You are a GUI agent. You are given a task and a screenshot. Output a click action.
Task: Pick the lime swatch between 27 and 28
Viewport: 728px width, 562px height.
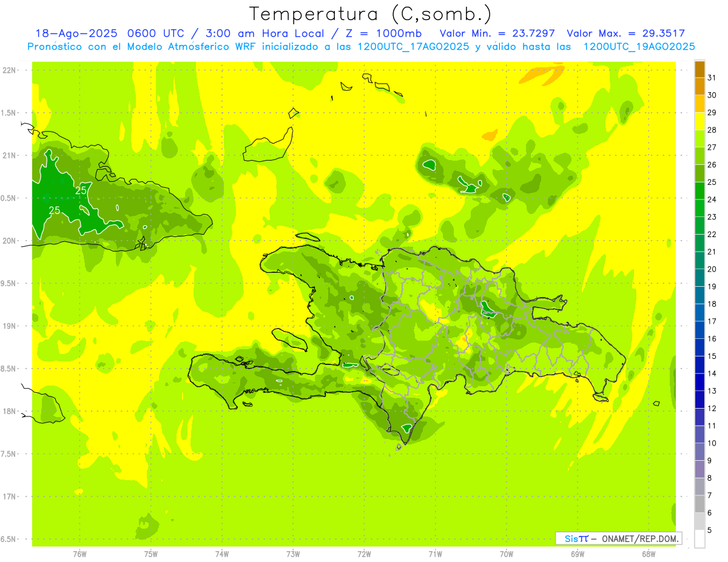699,139
